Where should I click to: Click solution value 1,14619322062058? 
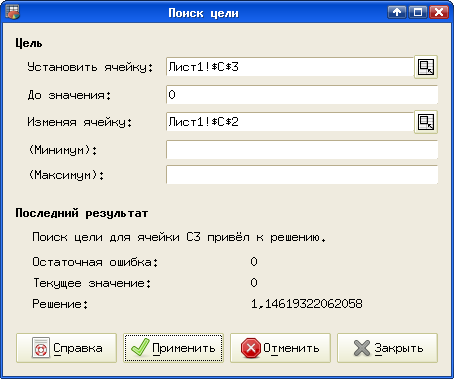click(x=306, y=304)
